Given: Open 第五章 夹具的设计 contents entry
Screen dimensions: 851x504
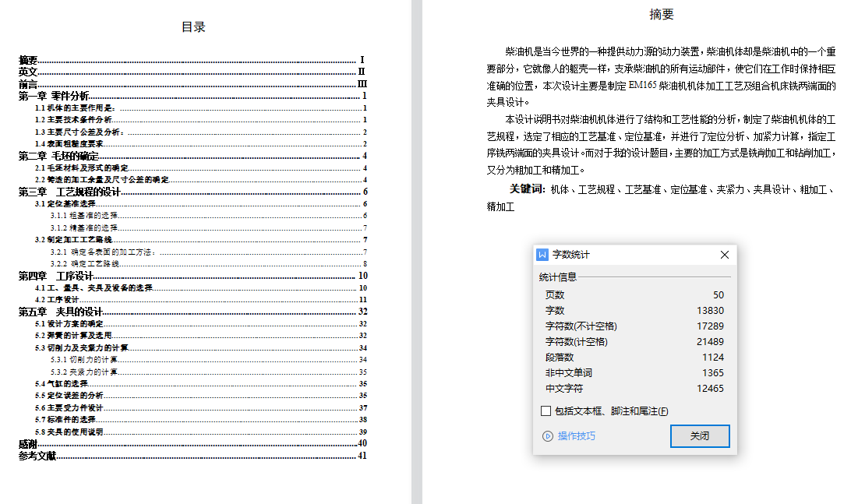Looking at the screenshot, I should pos(61,312).
